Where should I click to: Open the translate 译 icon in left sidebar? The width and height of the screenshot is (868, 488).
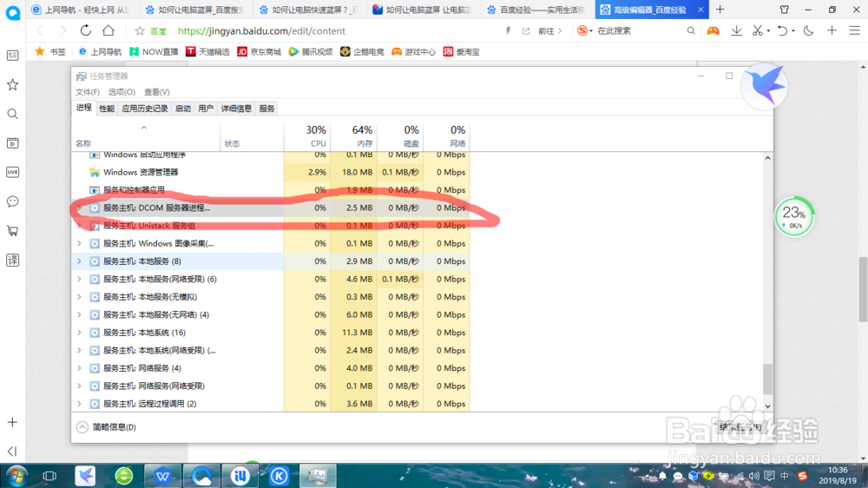click(12, 260)
